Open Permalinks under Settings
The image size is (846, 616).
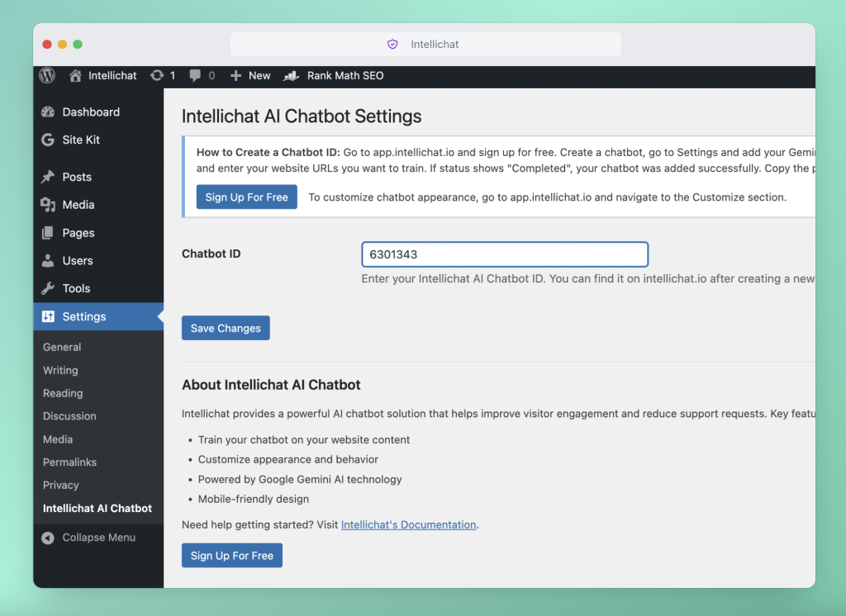coord(69,462)
